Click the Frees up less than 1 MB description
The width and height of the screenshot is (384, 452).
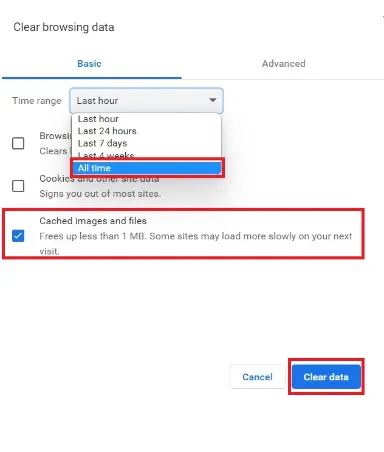195,243
